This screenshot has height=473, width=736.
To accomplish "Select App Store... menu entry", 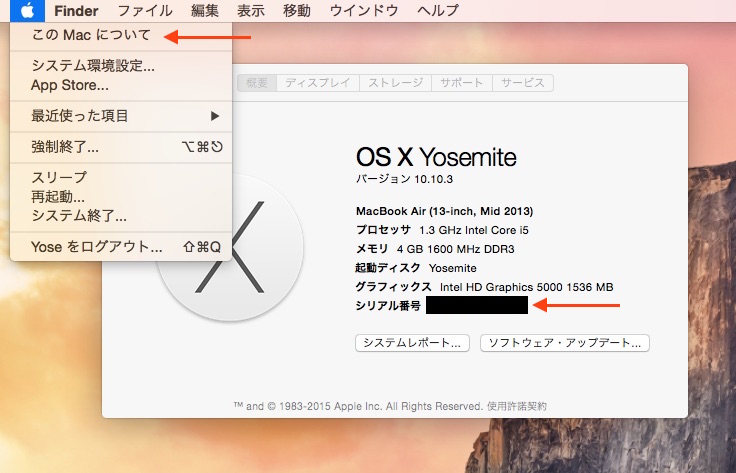I will pyautogui.click(x=121, y=85).
